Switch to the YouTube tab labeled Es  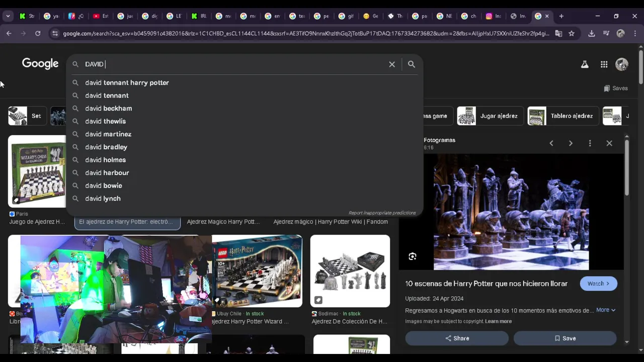coord(101,16)
